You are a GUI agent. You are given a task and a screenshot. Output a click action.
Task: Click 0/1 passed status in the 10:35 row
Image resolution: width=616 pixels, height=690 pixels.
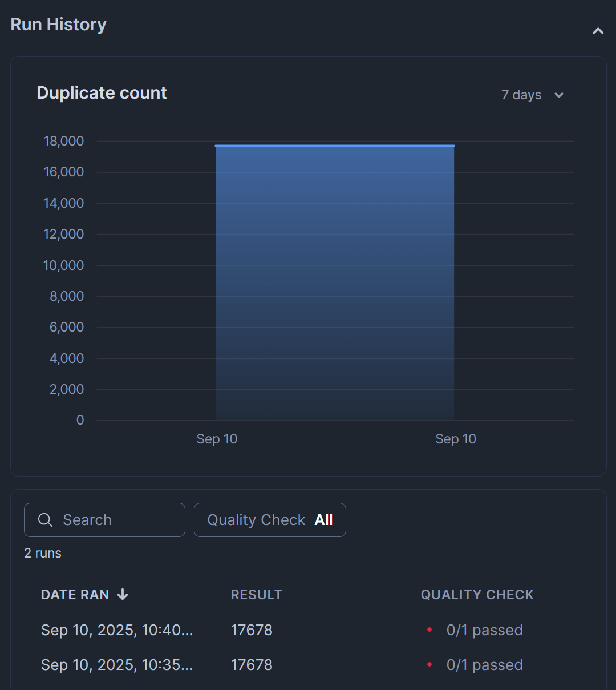pyautogui.click(x=485, y=665)
